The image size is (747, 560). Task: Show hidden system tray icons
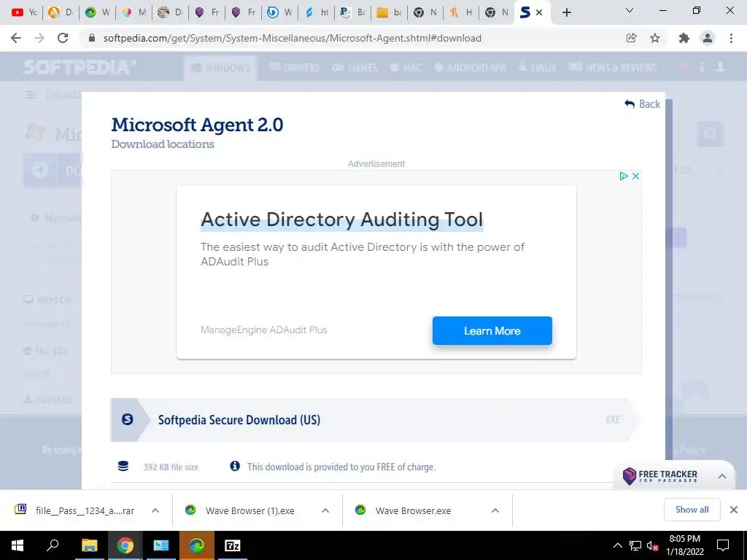pyautogui.click(x=617, y=545)
